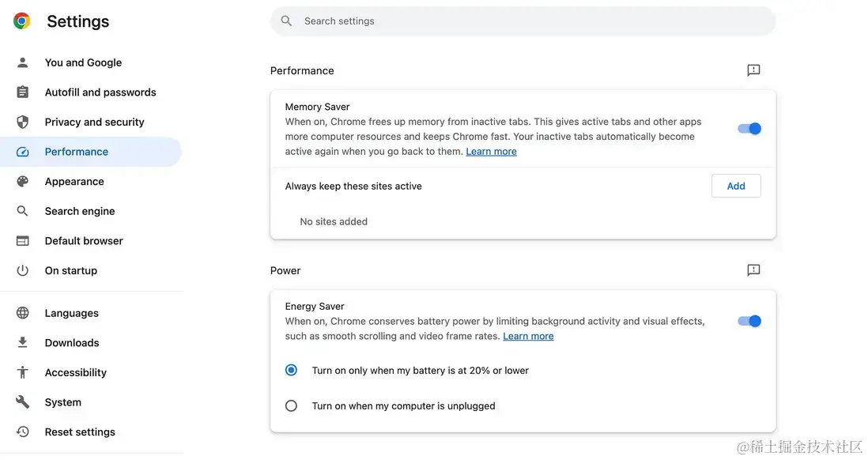Select turn on when computer unplugged
868x460 pixels.
click(291, 405)
